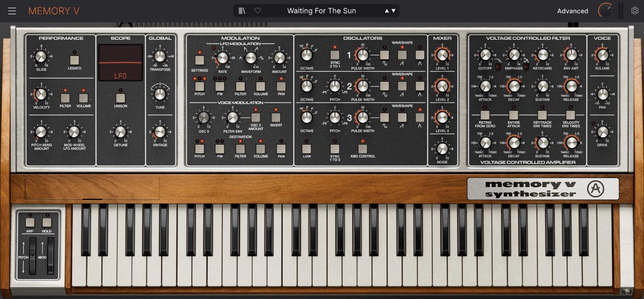Open LFO modulation Settings button
The height and width of the screenshot is (299, 644).
199,60
